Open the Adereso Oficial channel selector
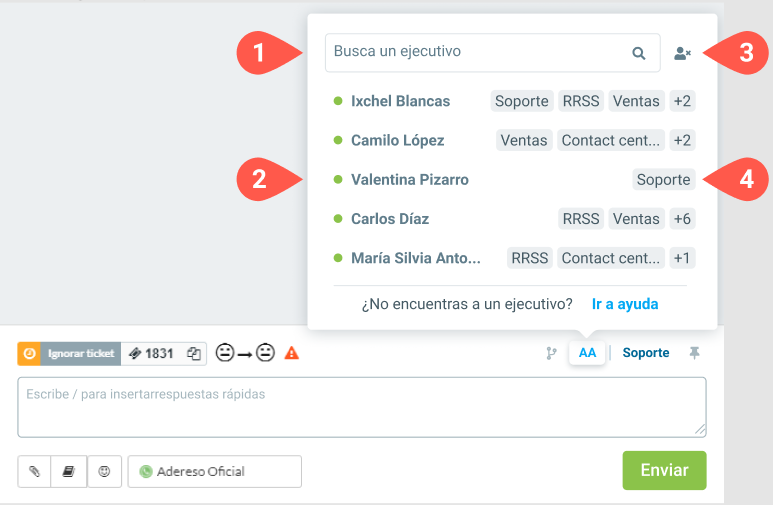Screen dimensions: 773x505 point(214,471)
